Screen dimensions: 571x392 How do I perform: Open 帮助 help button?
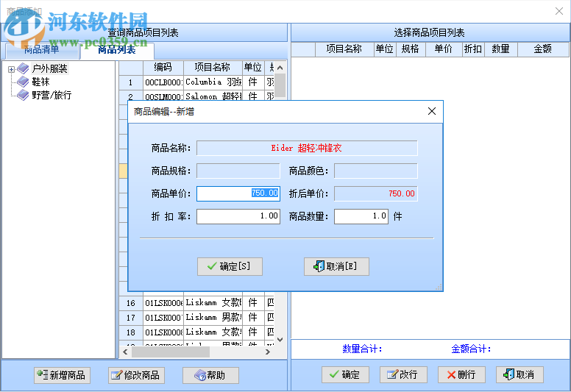click(211, 375)
